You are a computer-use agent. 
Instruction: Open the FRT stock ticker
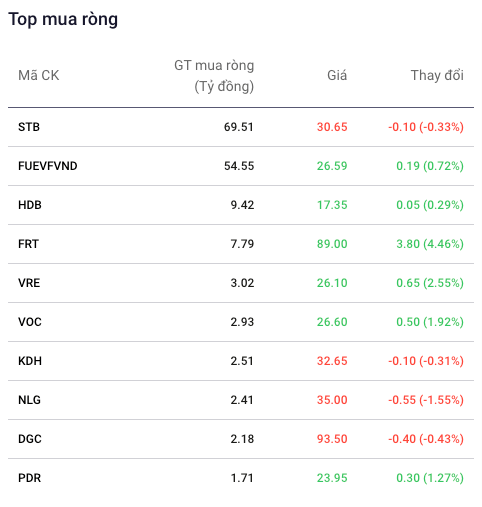[28, 244]
